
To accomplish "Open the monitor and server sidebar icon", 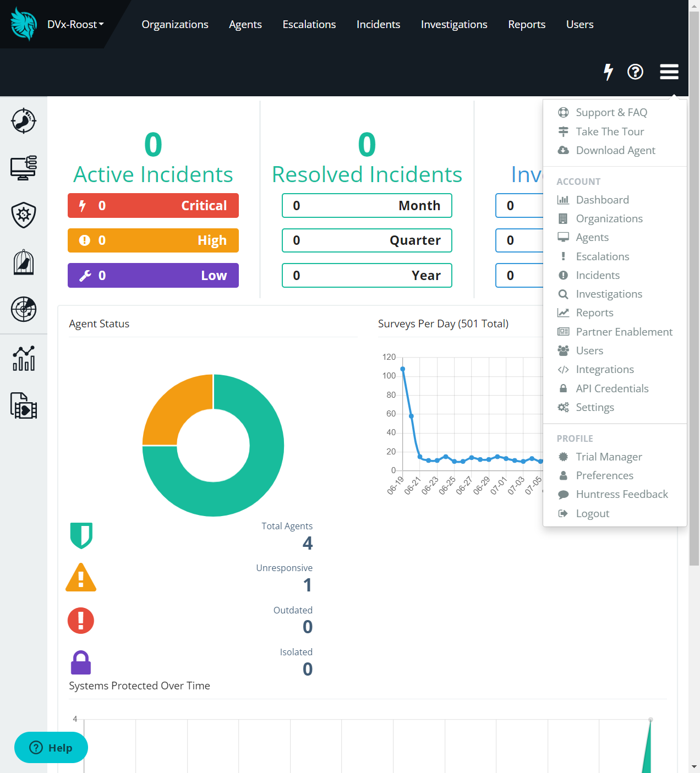I will pos(24,168).
